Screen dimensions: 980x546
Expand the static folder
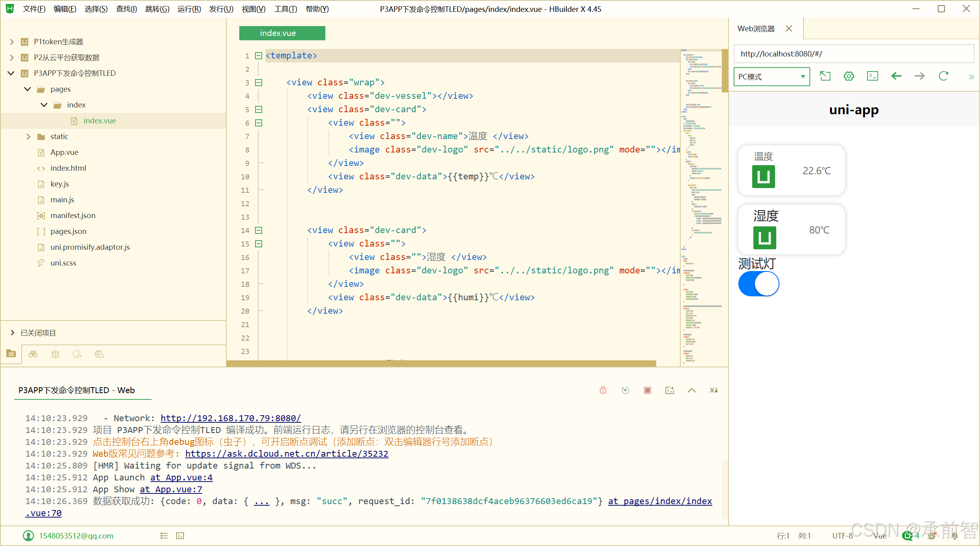(28, 136)
